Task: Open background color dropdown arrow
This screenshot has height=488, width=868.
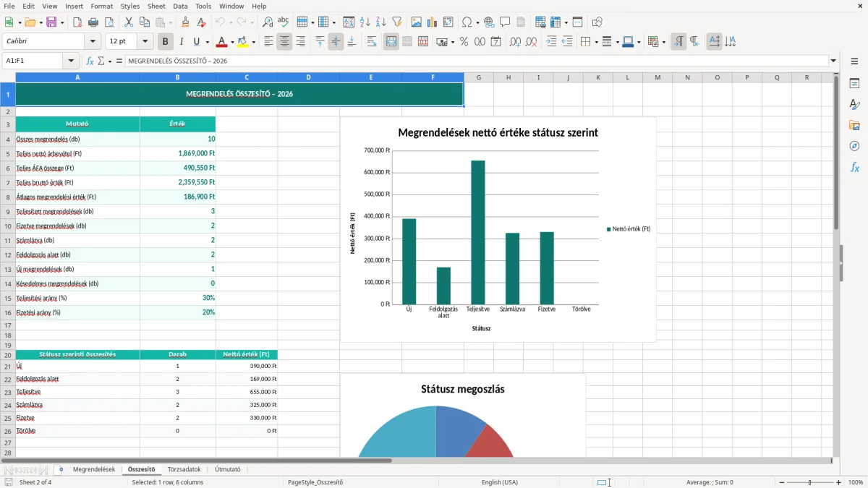Action: pyautogui.click(x=254, y=42)
